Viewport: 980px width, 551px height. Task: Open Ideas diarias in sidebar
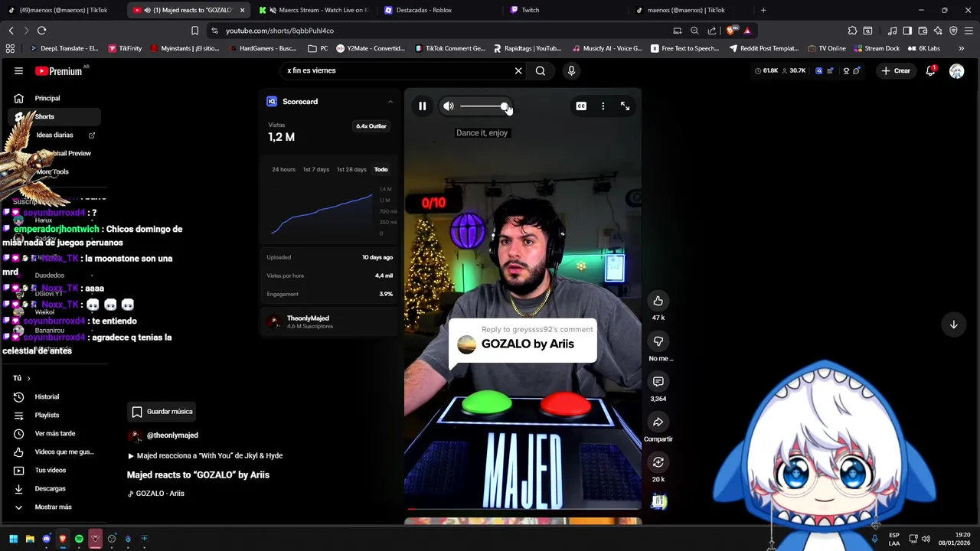54,135
